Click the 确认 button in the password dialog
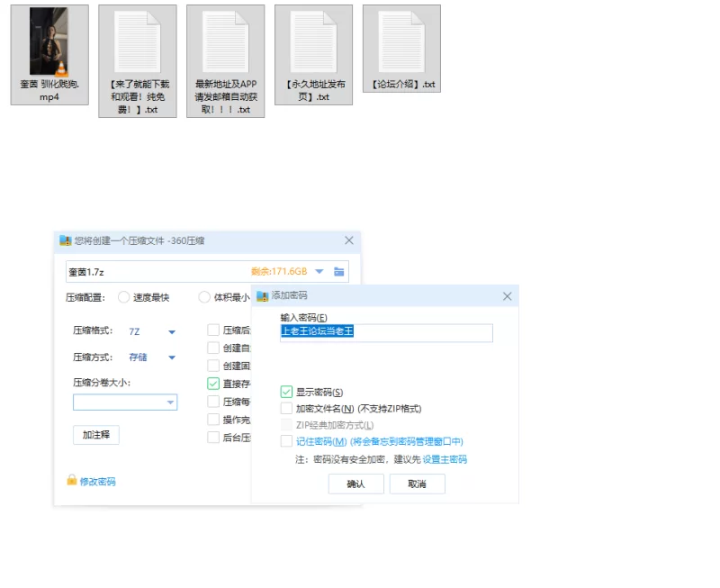Image resolution: width=720 pixels, height=588 pixels. [x=355, y=484]
